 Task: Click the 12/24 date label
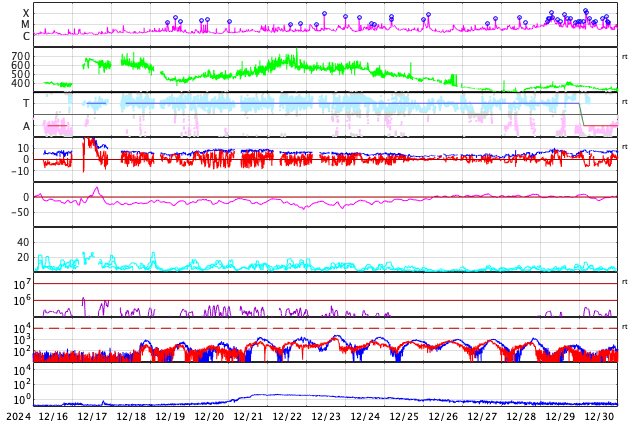pos(365,416)
